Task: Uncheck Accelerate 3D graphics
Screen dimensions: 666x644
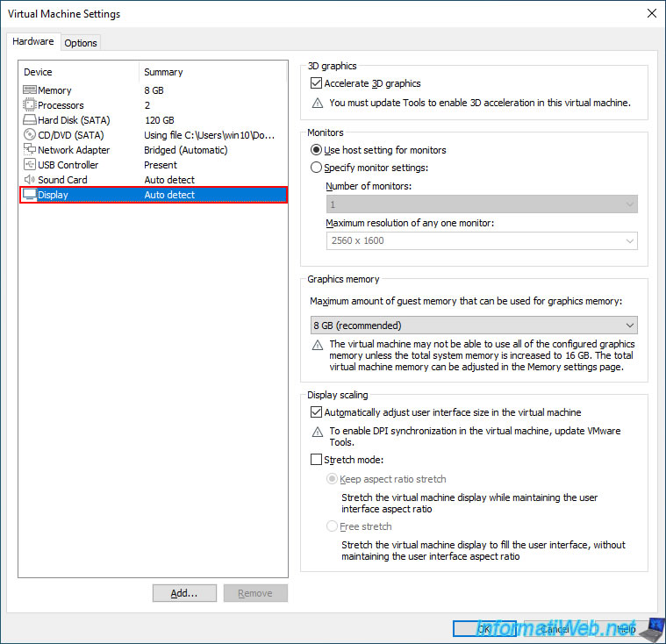Action: tap(316, 83)
